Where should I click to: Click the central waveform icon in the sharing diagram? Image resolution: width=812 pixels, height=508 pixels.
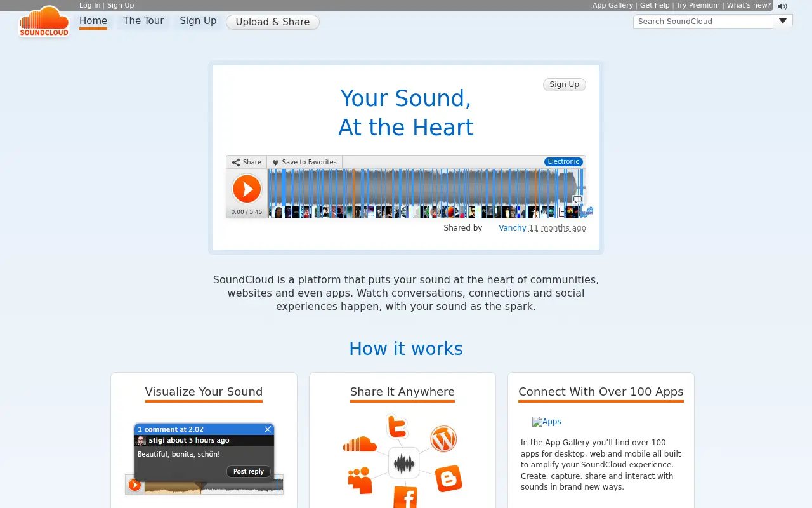point(403,463)
